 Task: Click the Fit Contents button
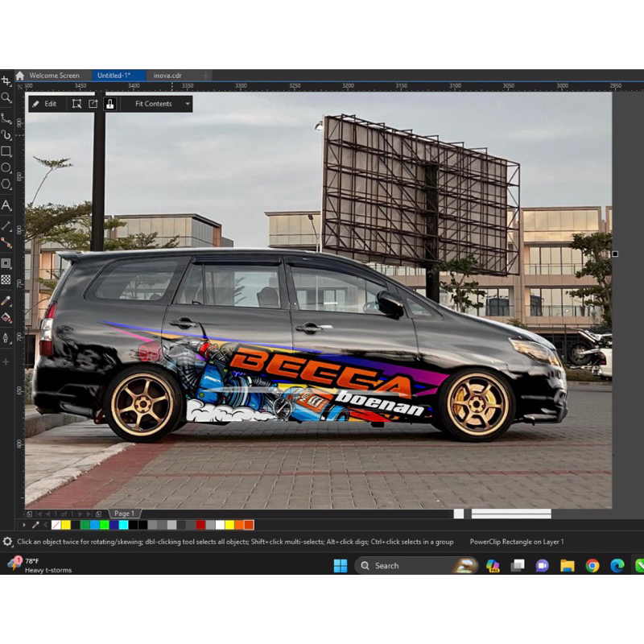click(154, 104)
